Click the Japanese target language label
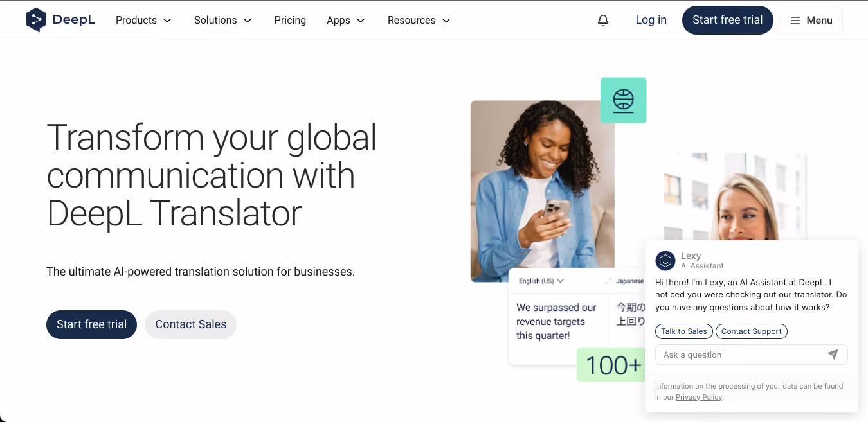The width and height of the screenshot is (868, 422). [629, 281]
